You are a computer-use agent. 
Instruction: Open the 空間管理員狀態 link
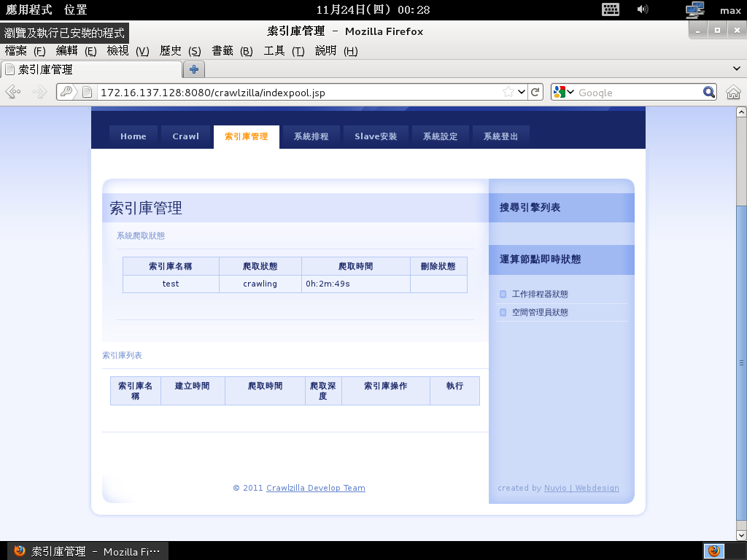[540, 312]
